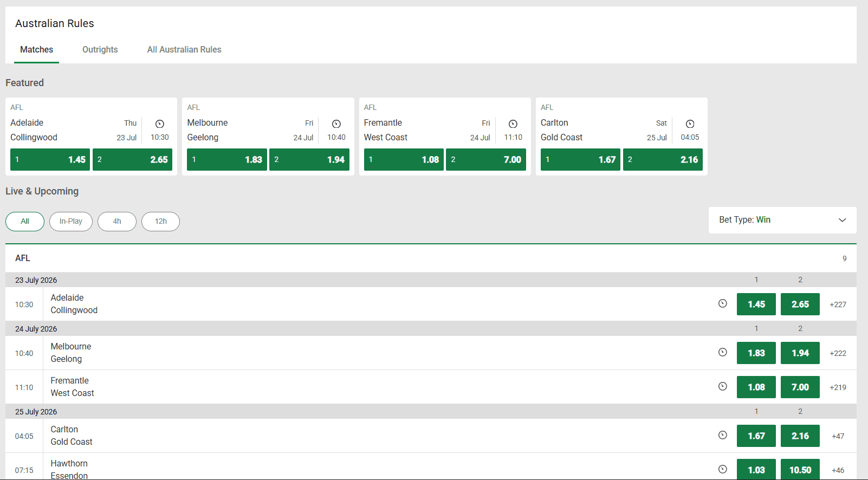Open +46 more markets for Hawthorn match
Screen dimensions: 868x480
[x=838, y=470]
